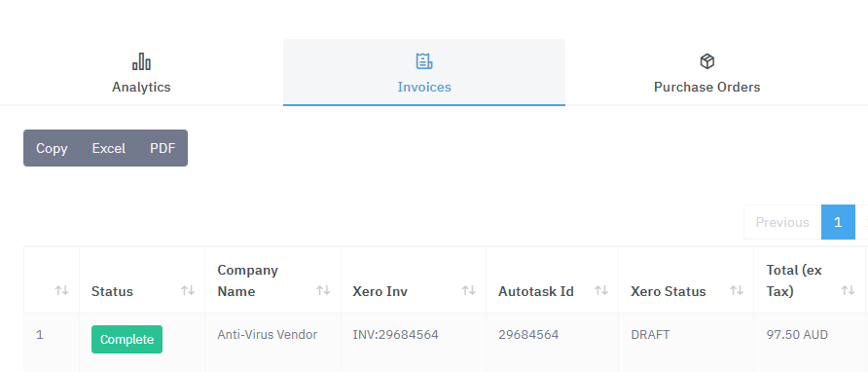Select page 1 in pagination
The width and height of the screenshot is (868, 372).
[x=838, y=222]
